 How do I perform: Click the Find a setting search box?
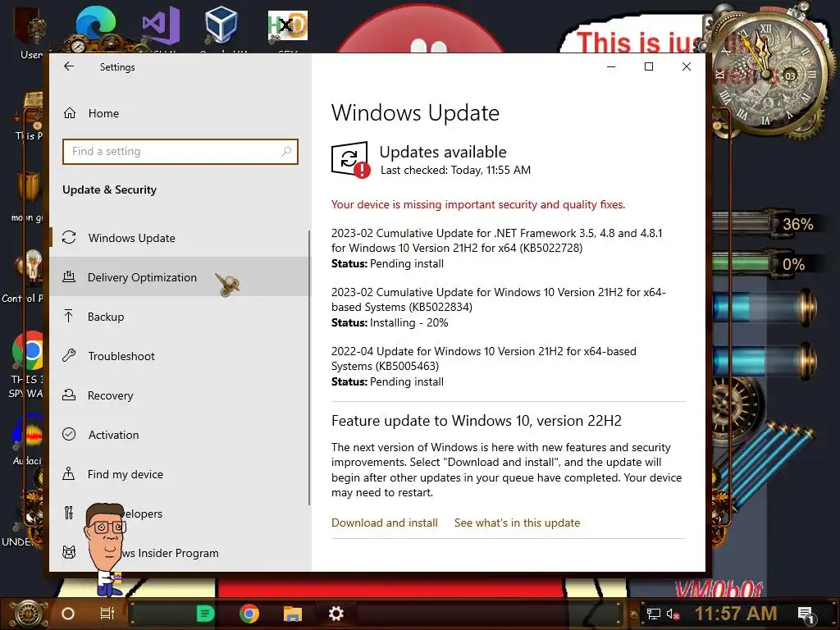tap(180, 152)
